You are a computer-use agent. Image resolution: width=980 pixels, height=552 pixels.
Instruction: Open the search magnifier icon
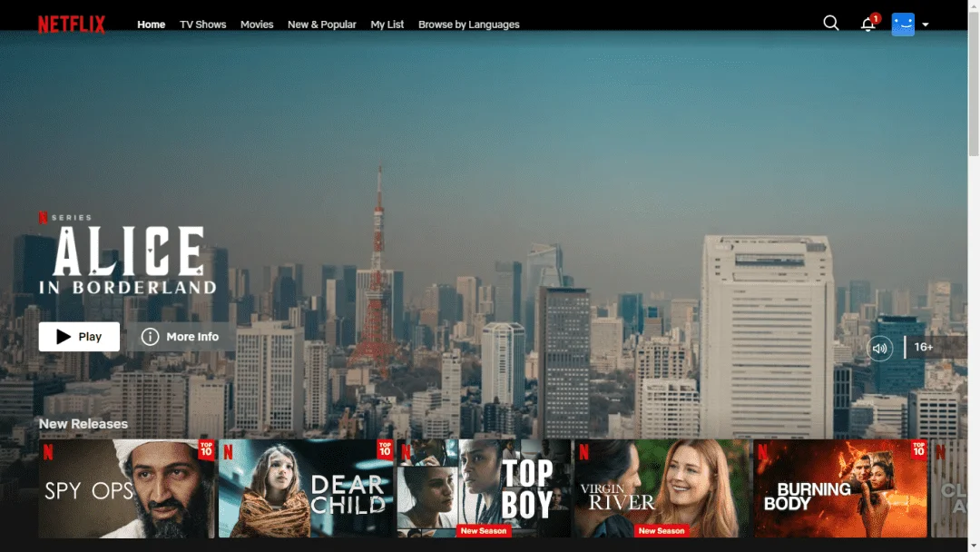click(830, 23)
